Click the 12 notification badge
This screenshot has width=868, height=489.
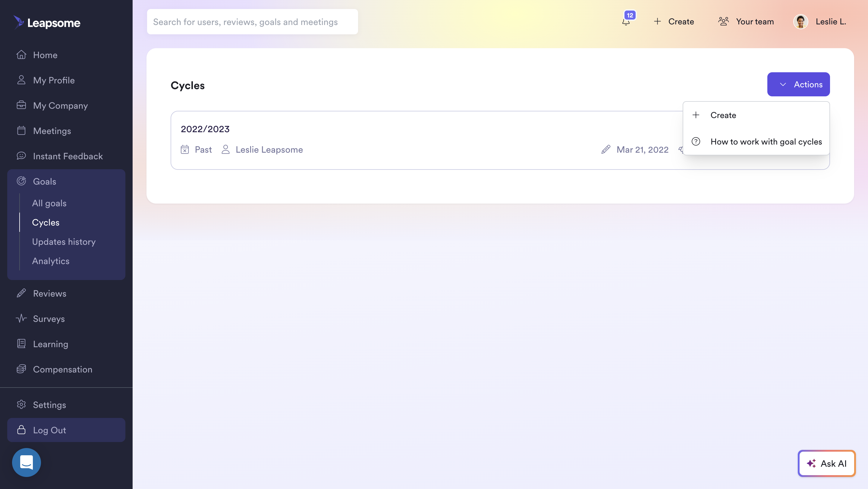(630, 15)
